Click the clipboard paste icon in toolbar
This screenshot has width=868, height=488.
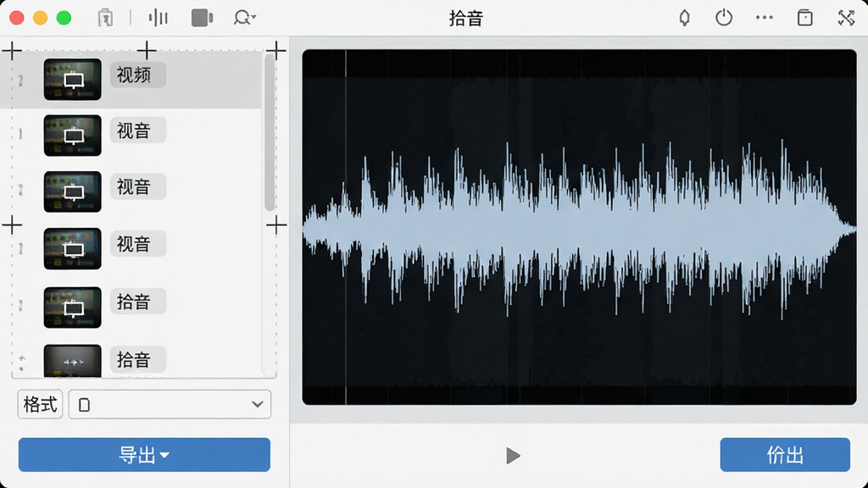[x=105, y=18]
